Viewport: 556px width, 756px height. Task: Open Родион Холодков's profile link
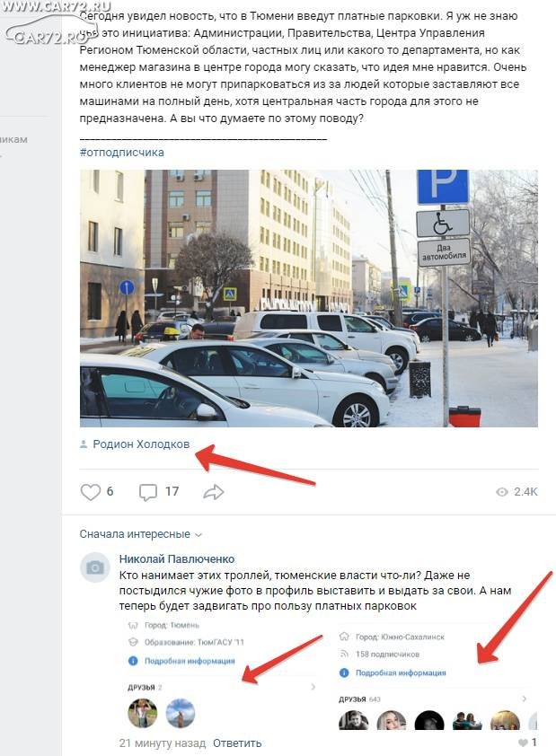tap(141, 444)
